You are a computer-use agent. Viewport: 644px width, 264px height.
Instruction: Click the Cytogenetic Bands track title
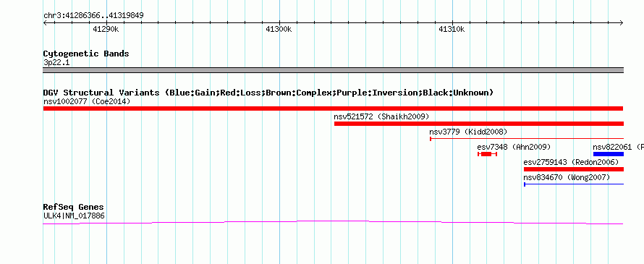(x=86, y=54)
